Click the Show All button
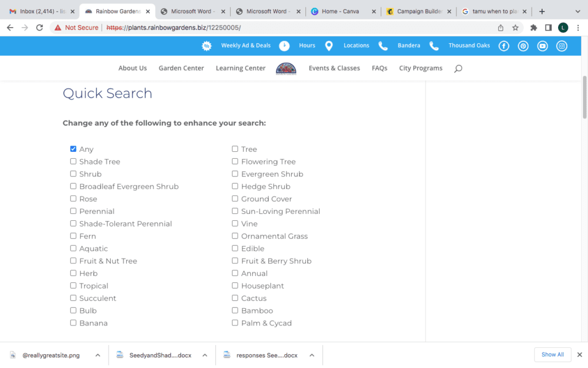 coord(552,355)
